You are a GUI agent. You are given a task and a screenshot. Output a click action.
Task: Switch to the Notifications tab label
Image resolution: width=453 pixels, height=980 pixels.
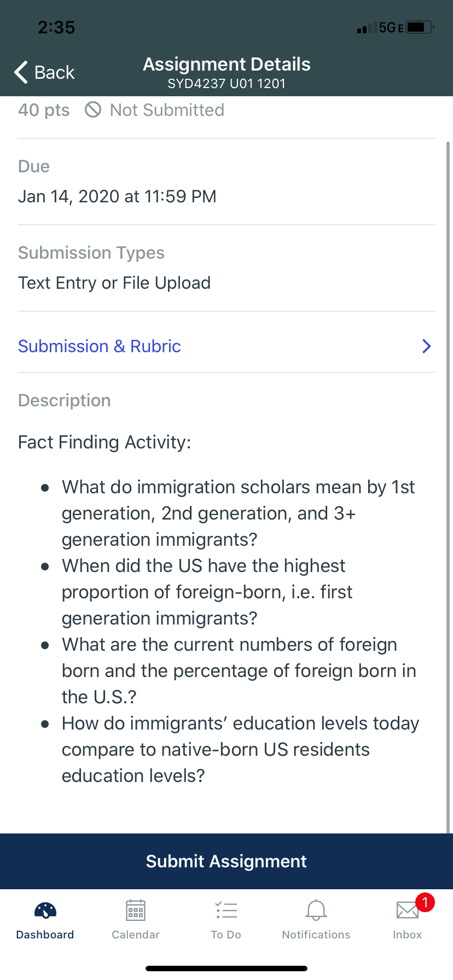click(316, 935)
